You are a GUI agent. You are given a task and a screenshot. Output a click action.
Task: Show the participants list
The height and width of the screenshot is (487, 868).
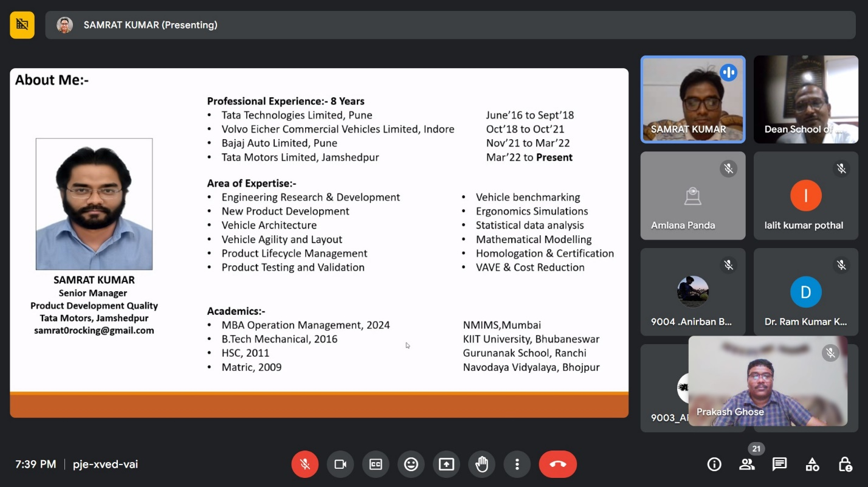click(x=747, y=465)
